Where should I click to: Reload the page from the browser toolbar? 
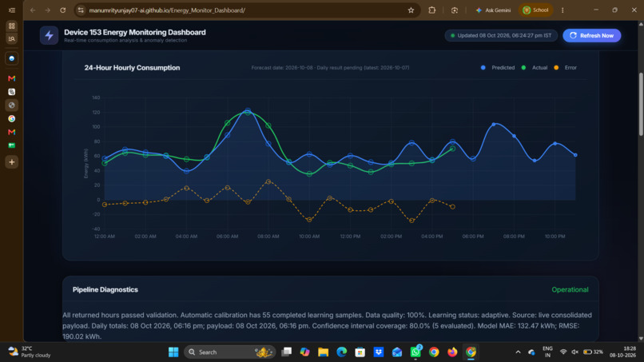pos(63,10)
